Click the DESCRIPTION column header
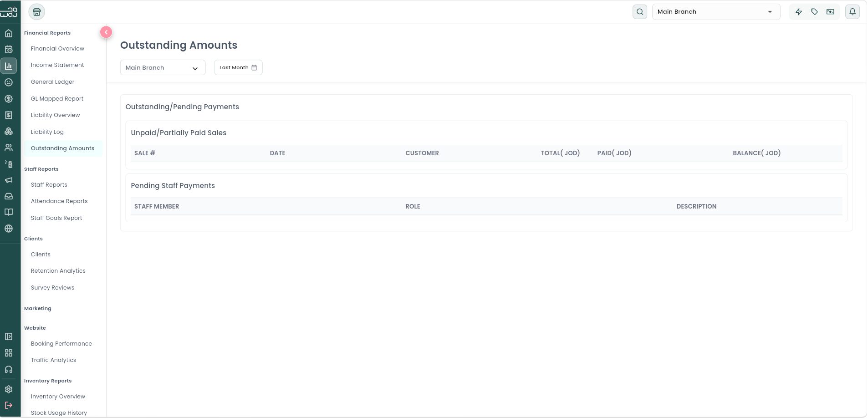This screenshot has height=418, width=868. pyautogui.click(x=696, y=207)
